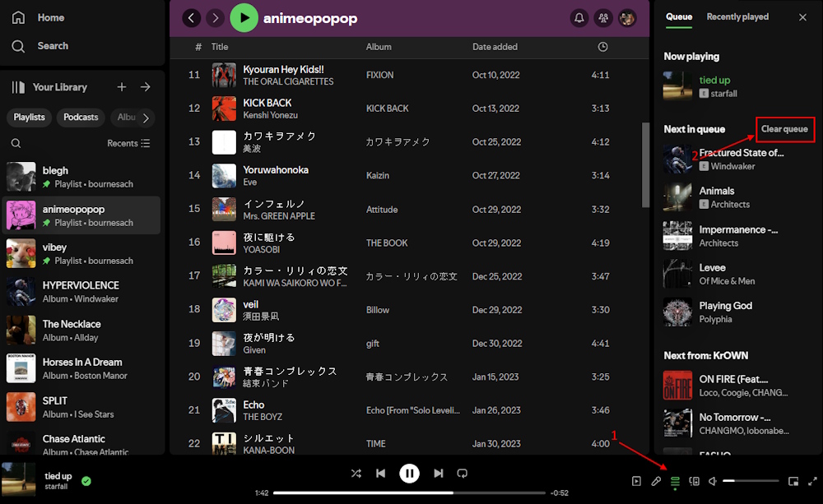Open album Kaizin link
The image size is (823, 504).
point(378,175)
